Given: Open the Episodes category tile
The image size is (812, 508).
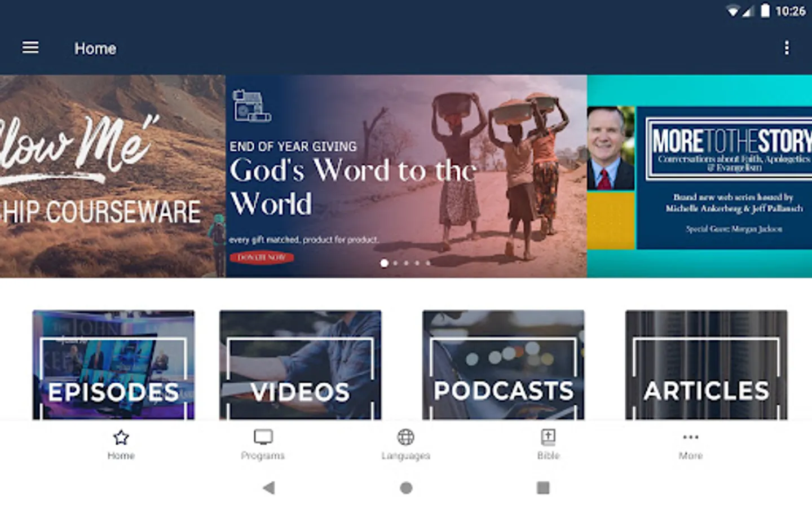Looking at the screenshot, I should click(x=113, y=365).
